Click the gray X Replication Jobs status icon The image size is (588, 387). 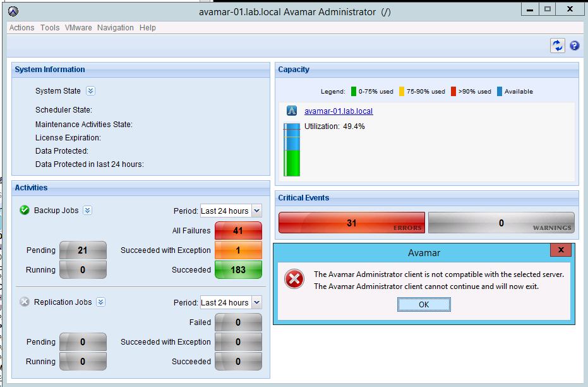click(25, 302)
